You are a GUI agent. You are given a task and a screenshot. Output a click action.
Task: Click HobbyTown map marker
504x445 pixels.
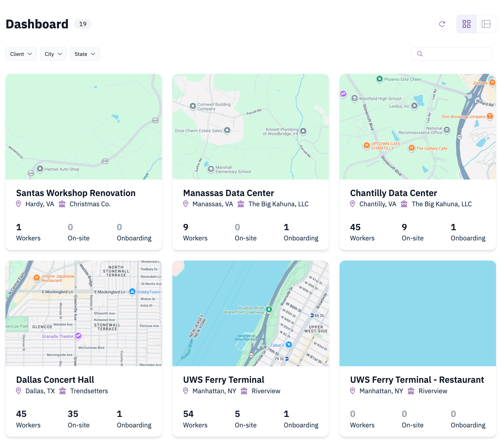point(132,291)
